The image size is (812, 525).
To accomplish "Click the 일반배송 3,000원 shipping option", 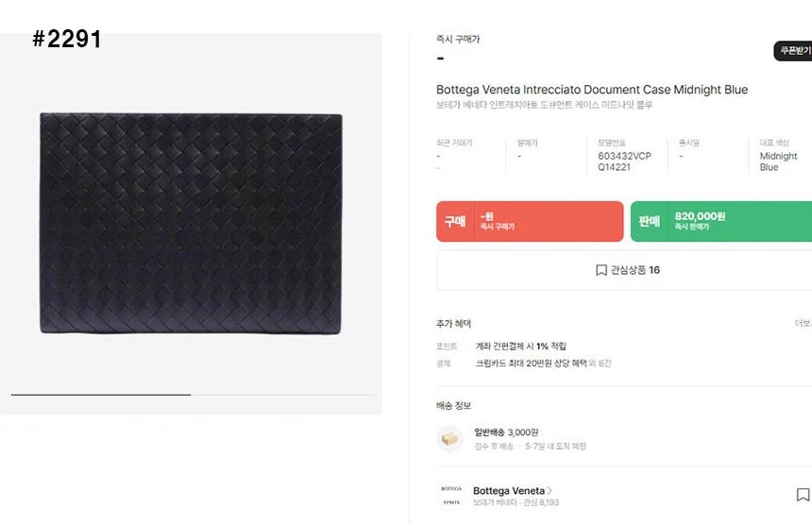I will coord(506,432).
